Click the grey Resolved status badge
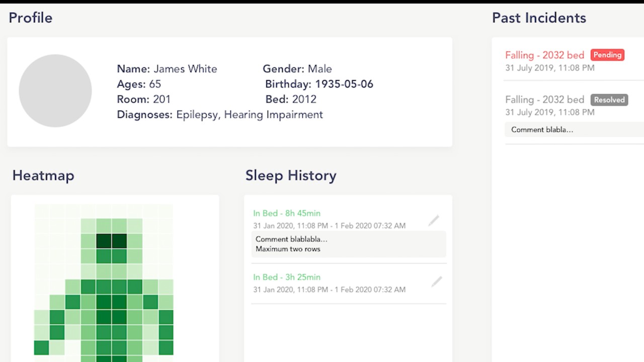Screen dimensions: 644x362 coord(609,100)
